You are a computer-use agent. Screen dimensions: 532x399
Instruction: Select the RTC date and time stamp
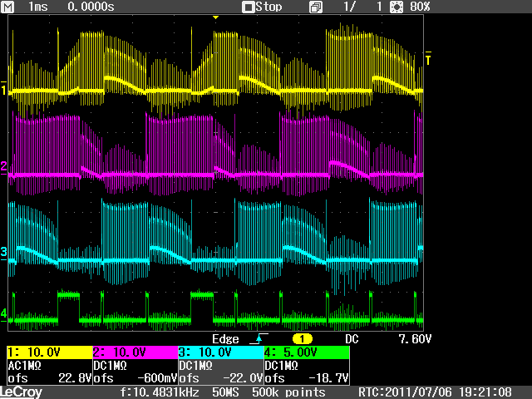tap(436, 392)
